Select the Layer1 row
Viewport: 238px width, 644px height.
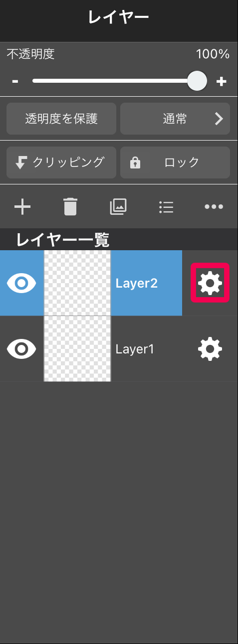pos(119,349)
